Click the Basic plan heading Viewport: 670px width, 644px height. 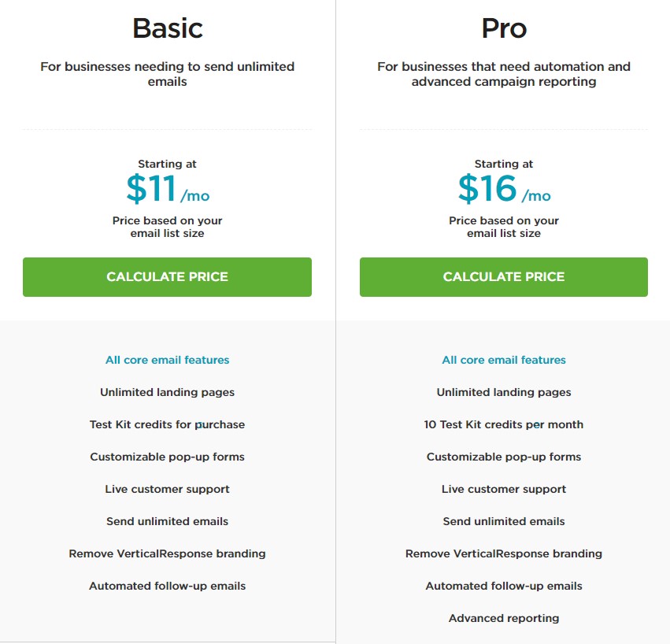[168, 28]
